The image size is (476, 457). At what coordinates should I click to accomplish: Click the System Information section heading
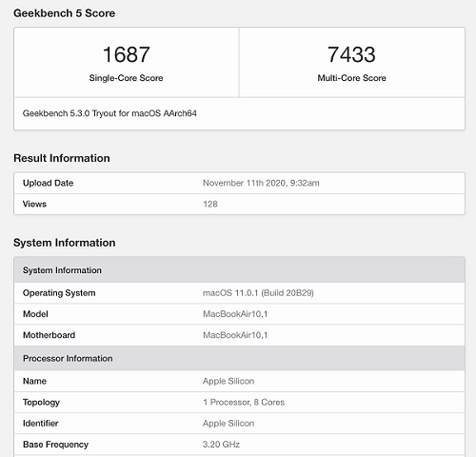pos(64,243)
